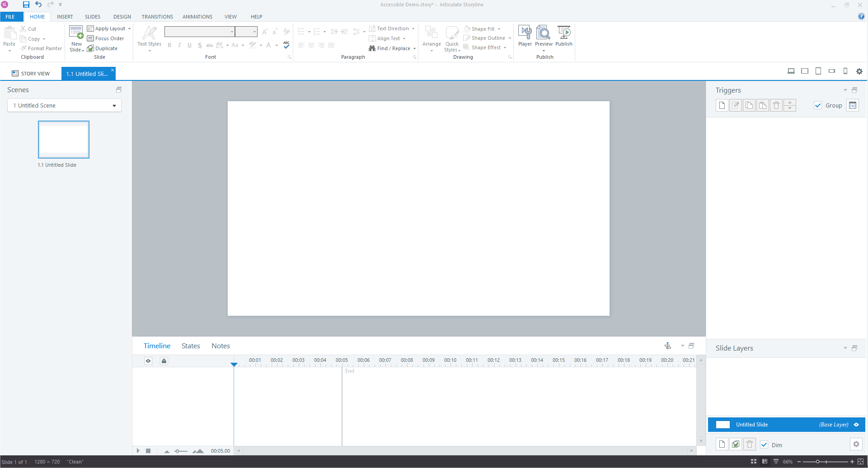The width and height of the screenshot is (868, 468).
Task: Open the variables manager icon
Action: pyautogui.click(x=853, y=105)
